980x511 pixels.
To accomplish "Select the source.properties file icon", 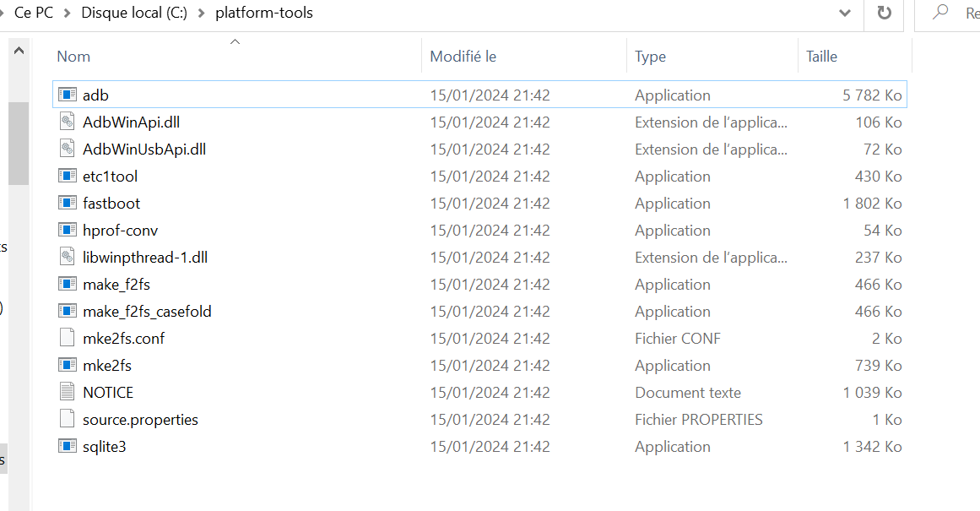I will (x=68, y=420).
